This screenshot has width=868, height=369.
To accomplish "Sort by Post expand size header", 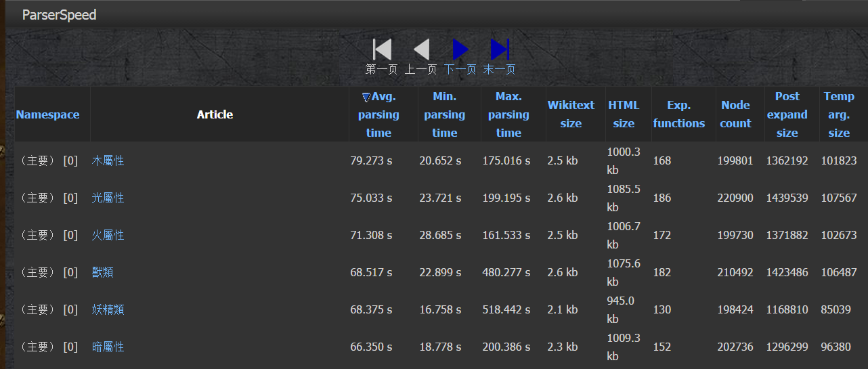I will click(x=787, y=114).
